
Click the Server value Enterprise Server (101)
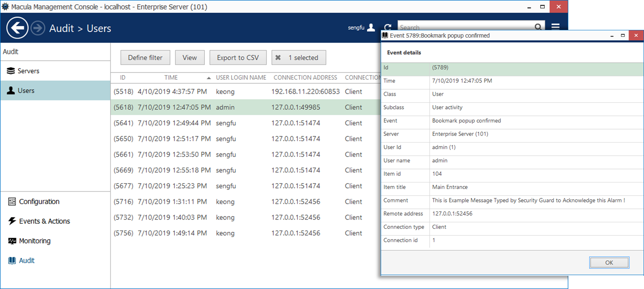[460, 134]
